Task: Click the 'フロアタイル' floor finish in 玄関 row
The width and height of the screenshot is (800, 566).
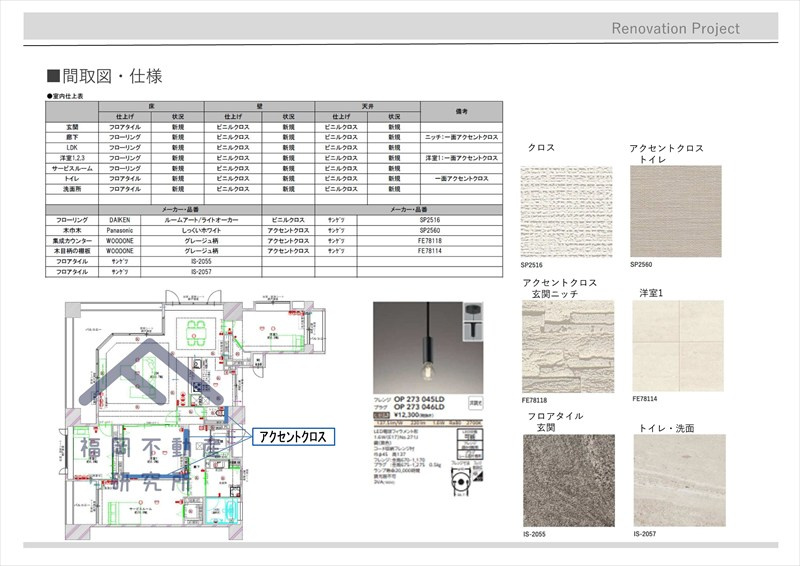Action: [x=124, y=127]
